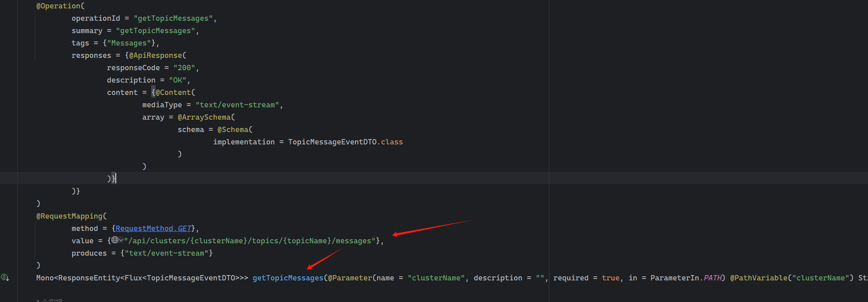This screenshot has width=868, height=302.
Task: Click the required attribute in @Parameter
Action: (571, 278)
